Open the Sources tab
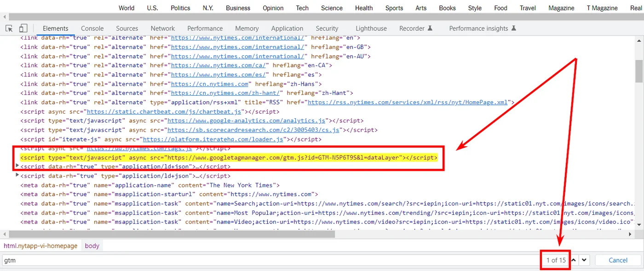 127,29
